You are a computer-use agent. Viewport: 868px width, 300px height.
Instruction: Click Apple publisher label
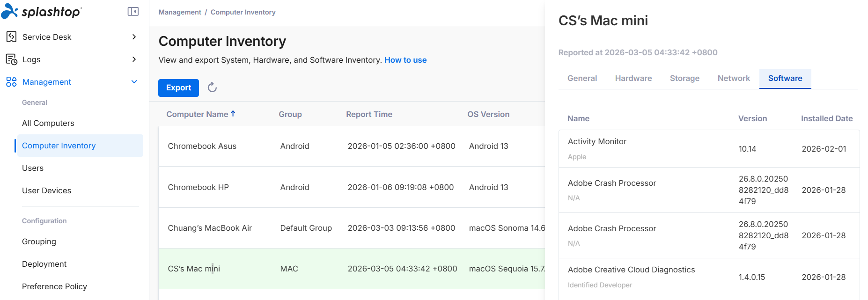(x=577, y=157)
